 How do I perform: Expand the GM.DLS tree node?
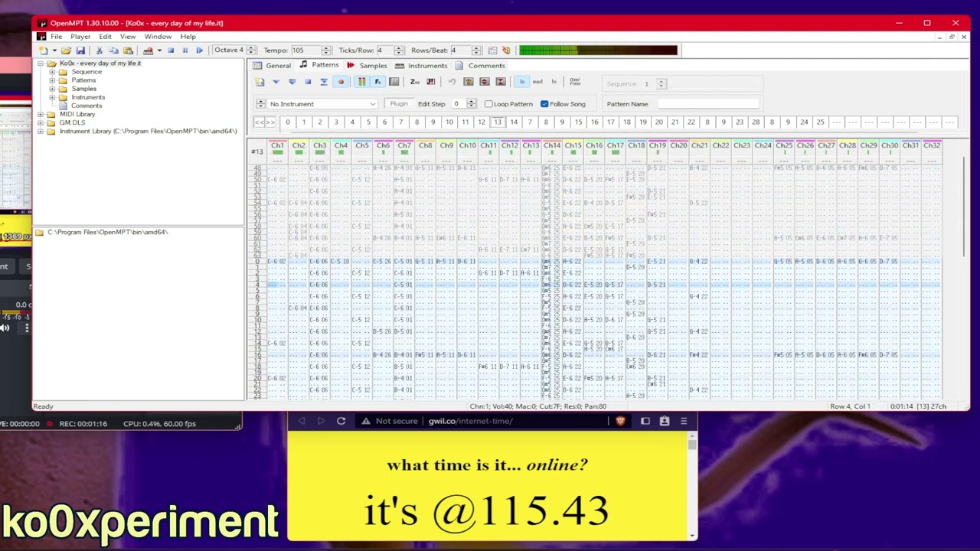pyautogui.click(x=41, y=122)
